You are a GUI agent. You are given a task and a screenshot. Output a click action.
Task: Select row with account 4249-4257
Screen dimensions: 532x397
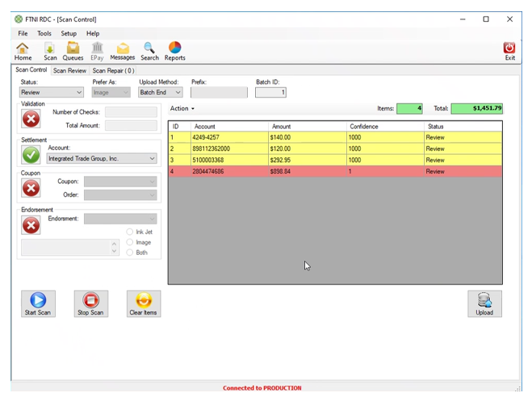tap(335, 137)
